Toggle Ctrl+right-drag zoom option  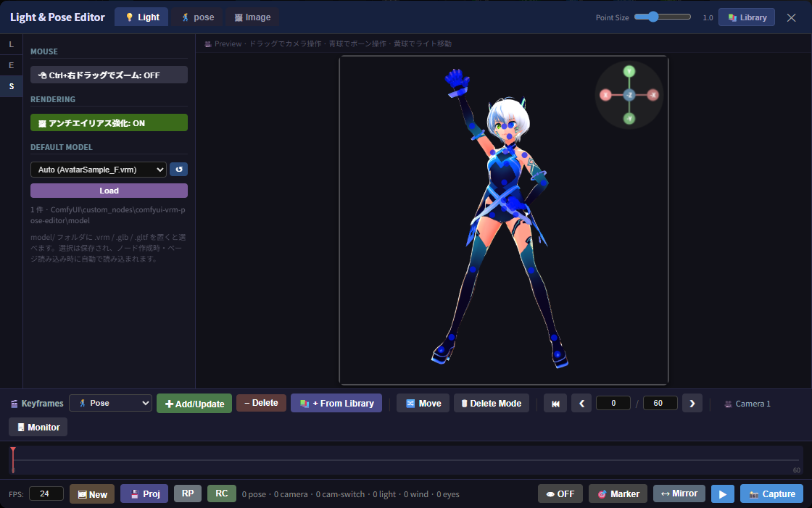point(109,75)
